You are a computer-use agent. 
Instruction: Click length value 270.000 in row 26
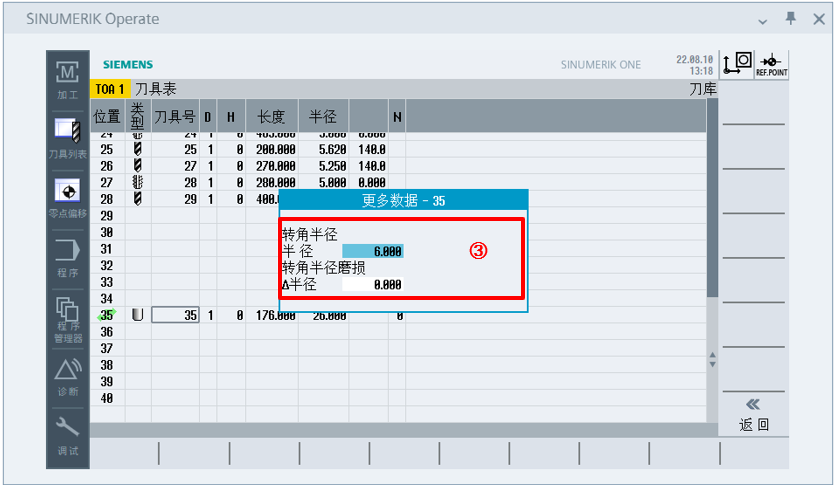(x=276, y=166)
